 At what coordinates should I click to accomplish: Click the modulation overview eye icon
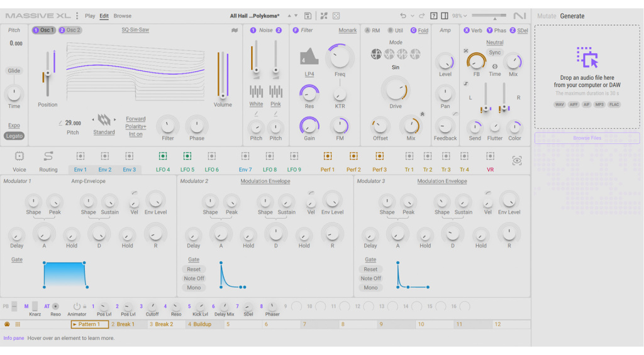pyautogui.click(x=517, y=160)
